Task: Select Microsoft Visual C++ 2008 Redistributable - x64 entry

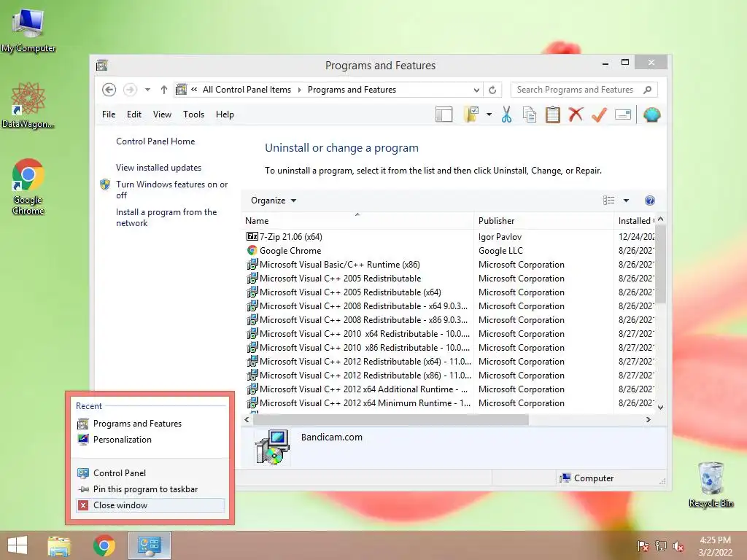Action: click(363, 306)
